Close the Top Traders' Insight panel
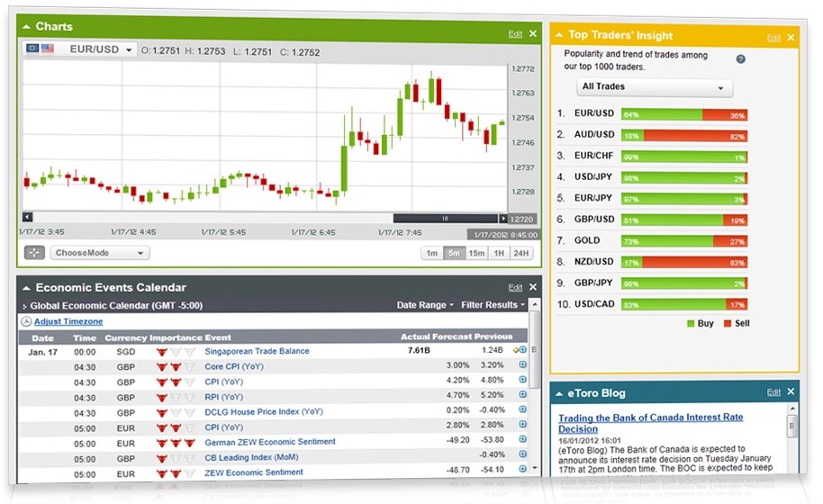 coord(791,37)
